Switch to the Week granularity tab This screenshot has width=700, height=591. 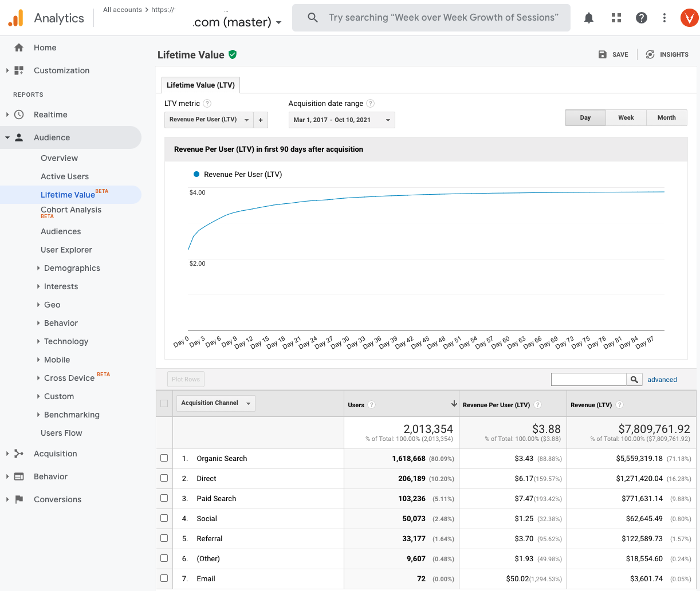[626, 117]
